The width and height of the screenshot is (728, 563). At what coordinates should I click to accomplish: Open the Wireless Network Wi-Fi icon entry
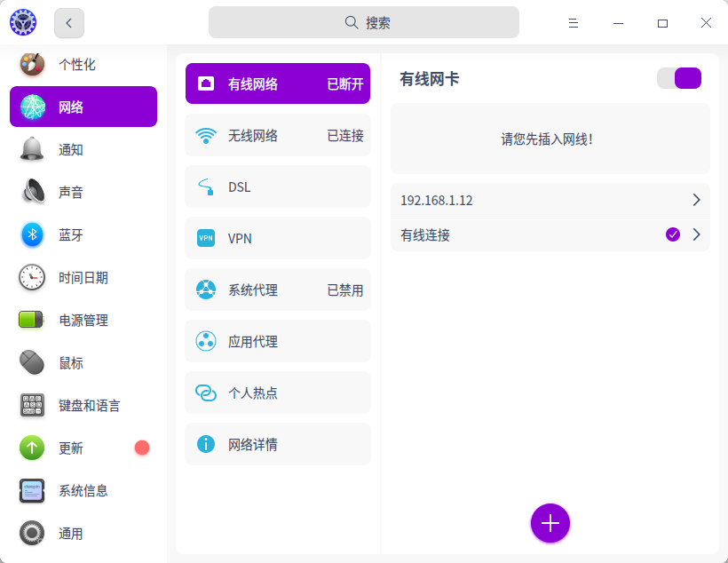coord(206,135)
